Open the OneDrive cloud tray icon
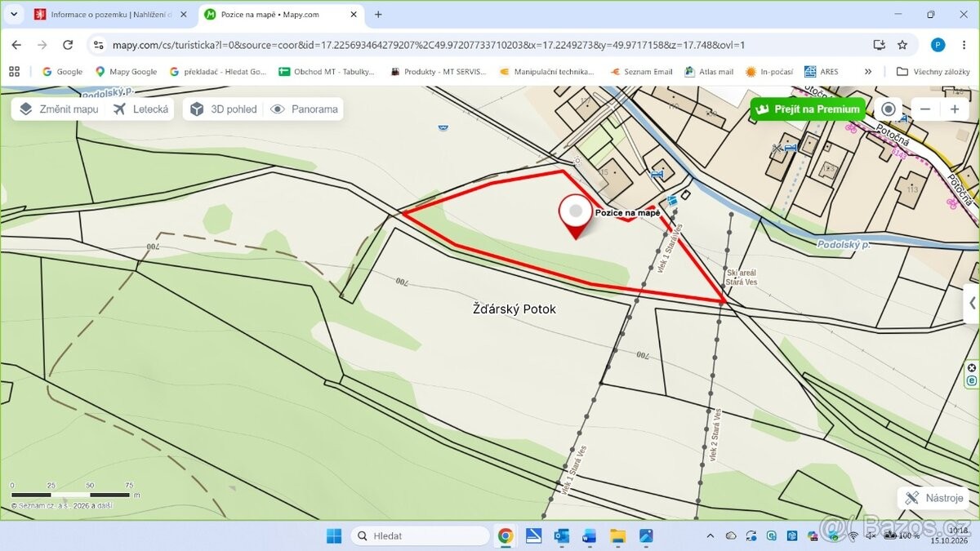The height and width of the screenshot is (551, 980). [x=731, y=535]
